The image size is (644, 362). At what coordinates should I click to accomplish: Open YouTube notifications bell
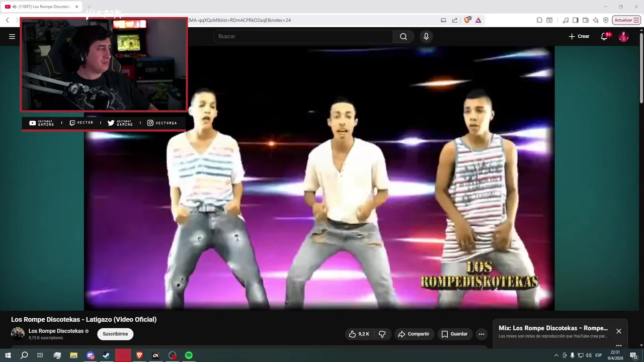604,36
